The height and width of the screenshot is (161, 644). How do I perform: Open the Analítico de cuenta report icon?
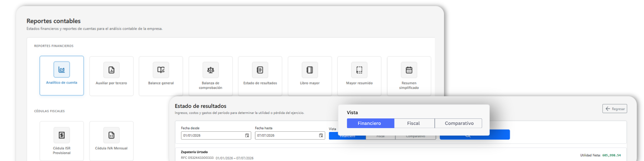[62, 69]
